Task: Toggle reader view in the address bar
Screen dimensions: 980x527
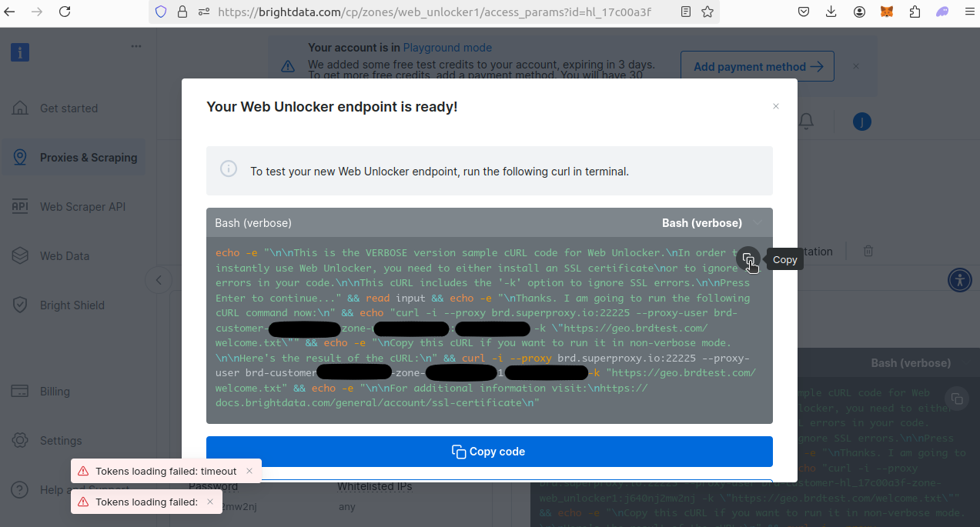Action: [x=686, y=12]
